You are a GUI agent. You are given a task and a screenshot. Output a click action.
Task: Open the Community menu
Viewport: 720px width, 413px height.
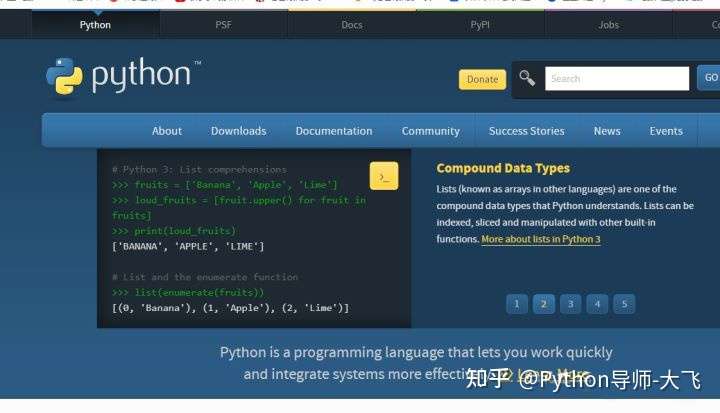(x=430, y=131)
